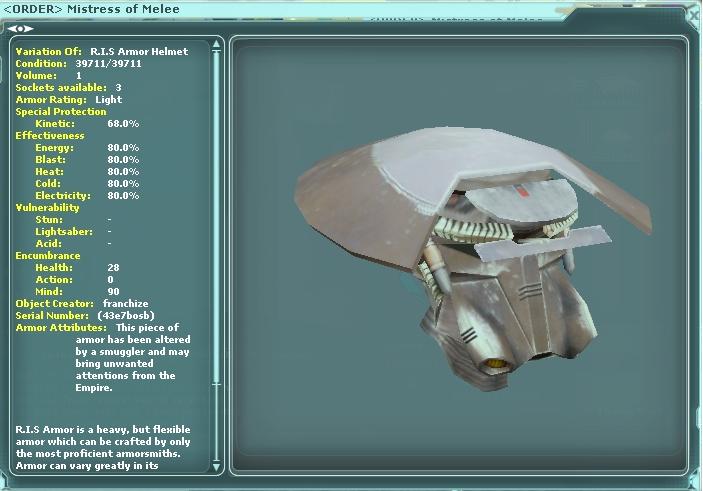Click the R.I.S helmet 3D model preview
This screenshot has height=491, width=703.
coord(472,258)
